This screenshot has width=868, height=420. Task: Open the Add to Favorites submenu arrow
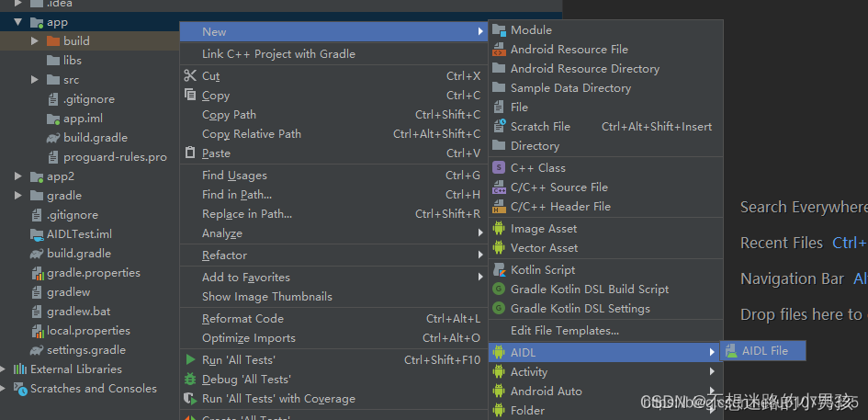[x=480, y=277]
